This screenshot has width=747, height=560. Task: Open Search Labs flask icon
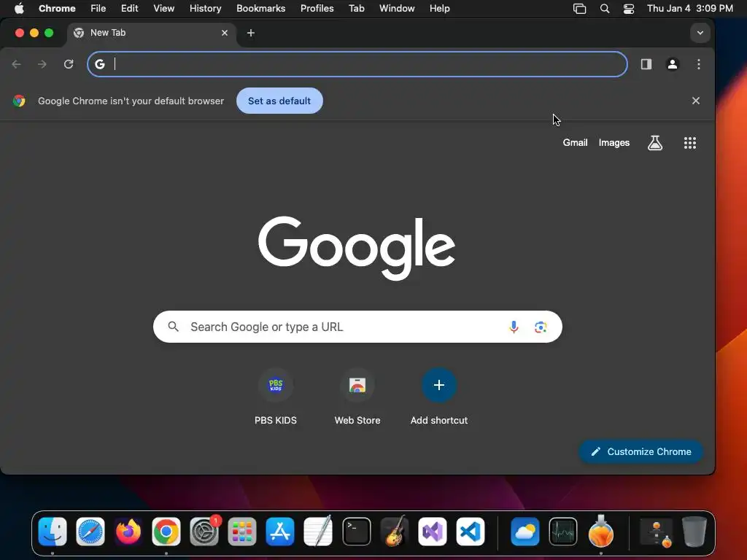pyautogui.click(x=655, y=143)
